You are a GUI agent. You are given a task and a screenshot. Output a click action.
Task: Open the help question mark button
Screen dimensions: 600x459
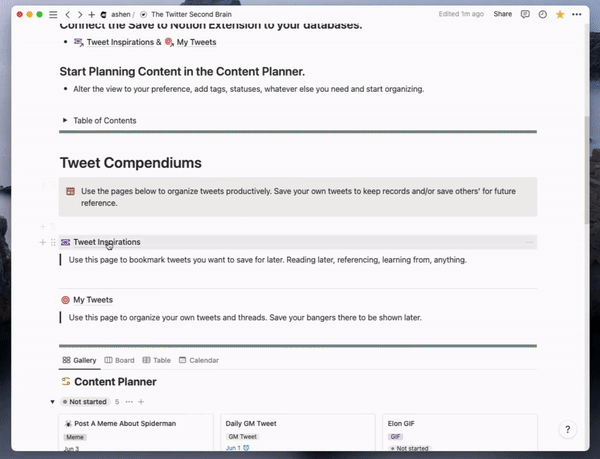tap(567, 430)
